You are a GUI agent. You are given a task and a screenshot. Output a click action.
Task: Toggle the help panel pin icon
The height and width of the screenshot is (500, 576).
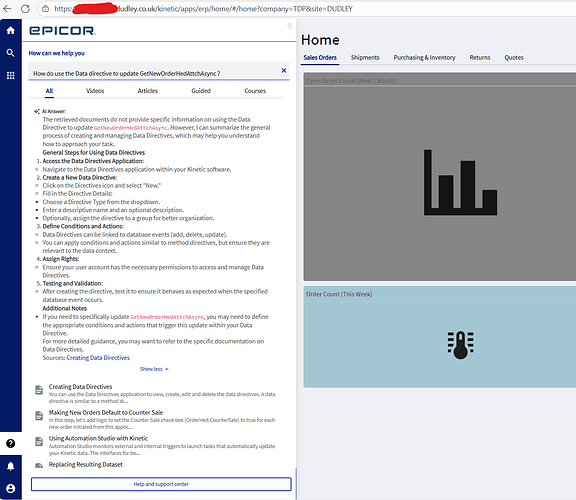click(289, 26)
